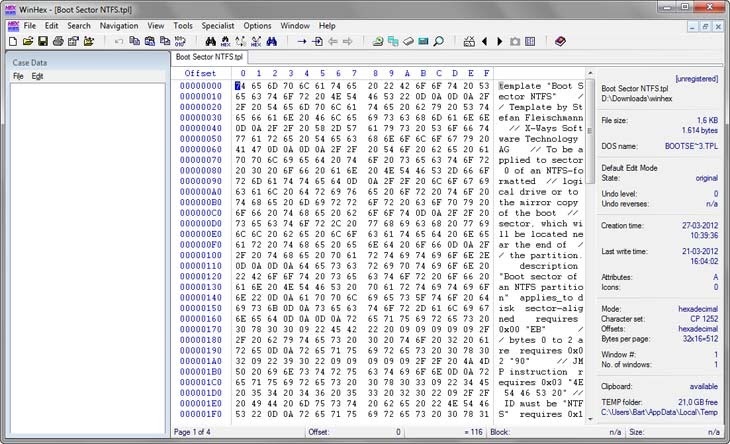Create a new file with the blank page icon
730x444 pixels.
[x=13, y=41]
